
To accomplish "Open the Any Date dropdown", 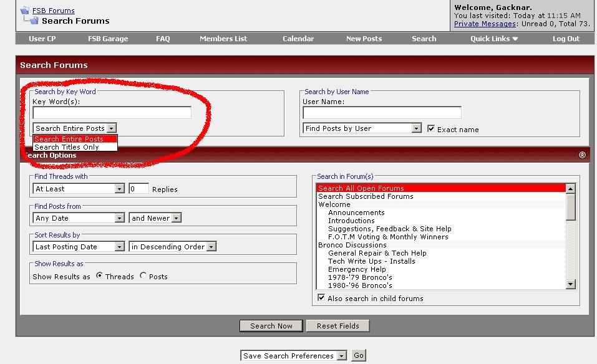I will point(79,218).
